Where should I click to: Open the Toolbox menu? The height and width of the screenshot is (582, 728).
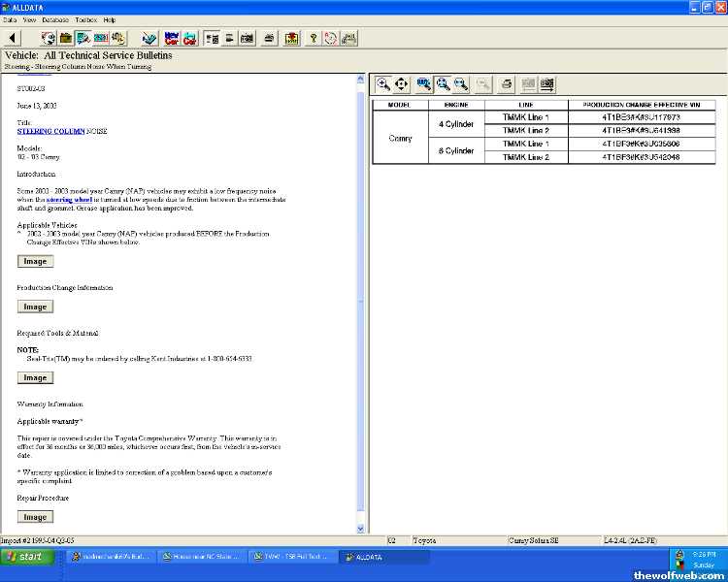coord(85,19)
